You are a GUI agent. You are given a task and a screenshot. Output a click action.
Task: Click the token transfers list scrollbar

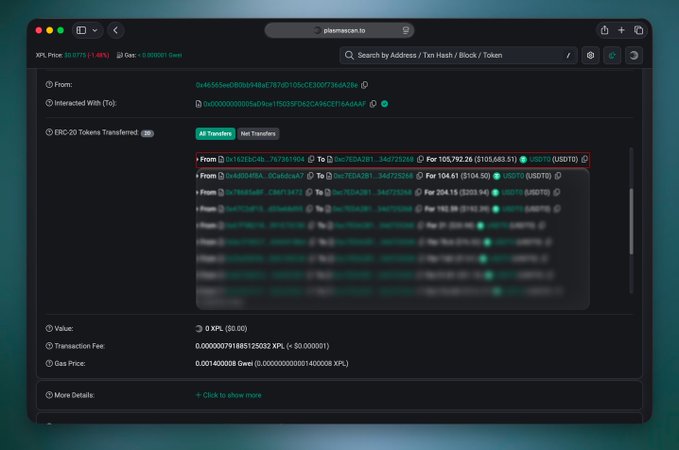pyautogui.click(x=631, y=221)
